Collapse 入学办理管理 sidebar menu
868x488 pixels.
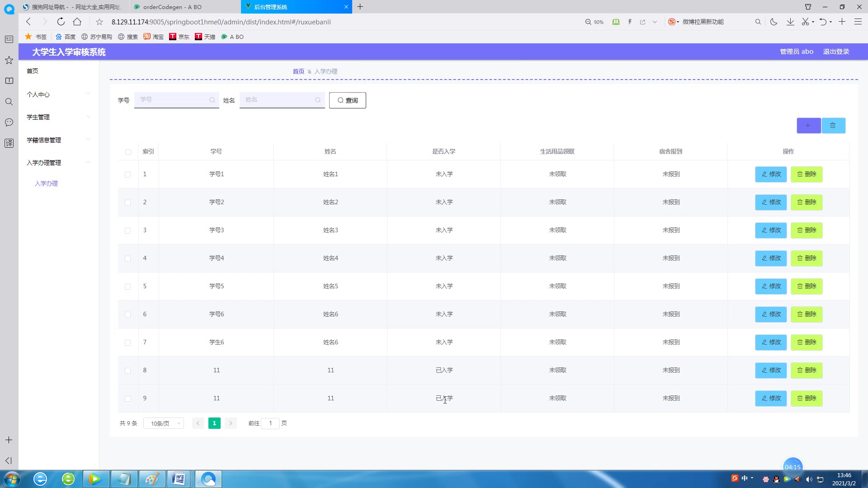[x=59, y=163]
